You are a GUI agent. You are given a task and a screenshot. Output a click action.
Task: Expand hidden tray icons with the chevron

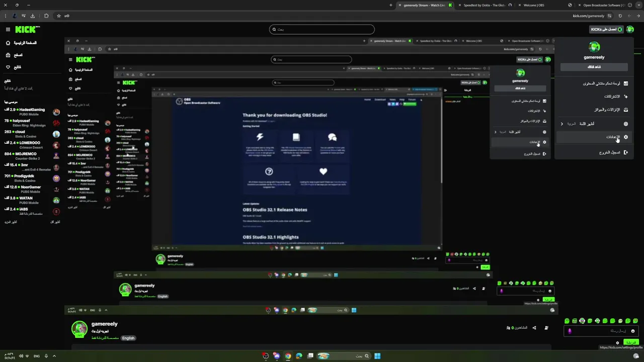[54, 356]
